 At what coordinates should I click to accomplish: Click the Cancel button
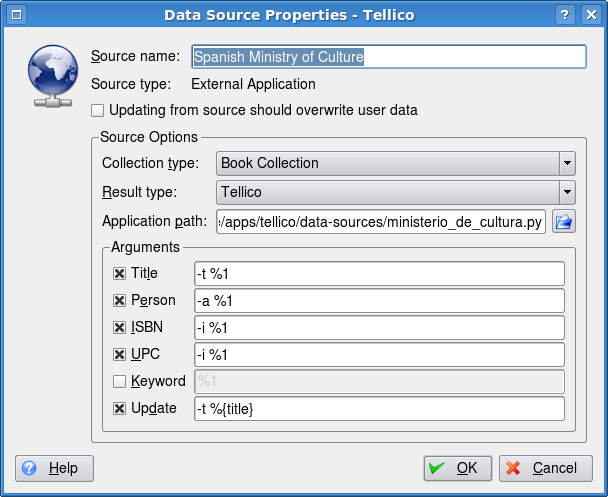click(546, 468)
